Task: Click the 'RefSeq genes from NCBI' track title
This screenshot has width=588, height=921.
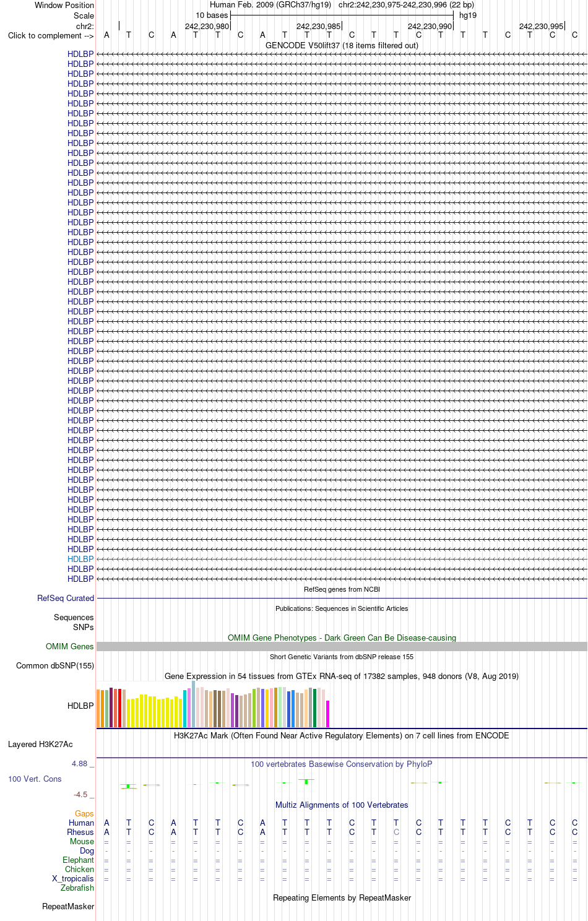Action: tap(342, 589)
